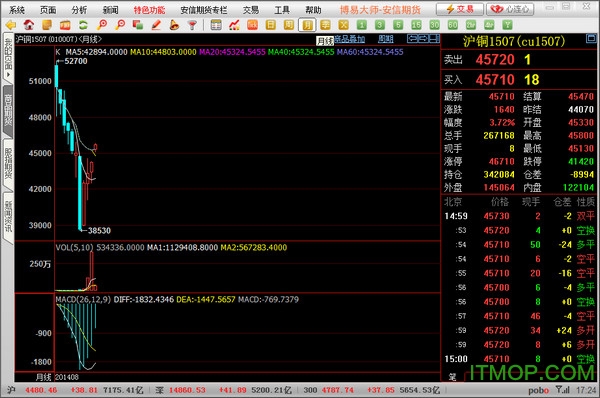Select the 15-minute chart button

pyautogui.click(x=416, y=25)
